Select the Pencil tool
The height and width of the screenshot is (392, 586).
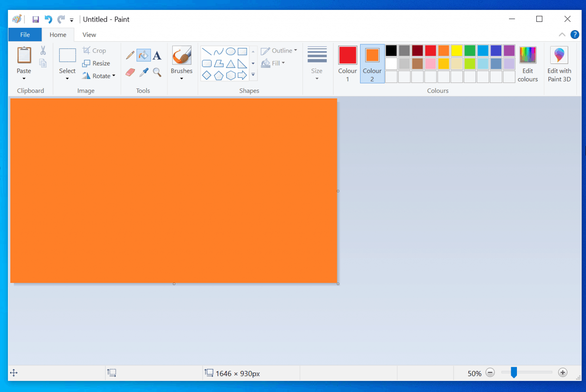pos(130,55)
